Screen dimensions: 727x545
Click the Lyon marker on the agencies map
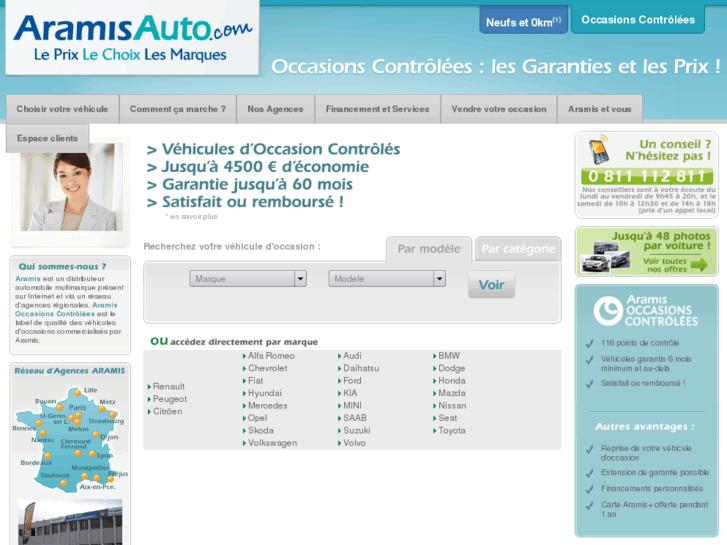point(92,454)
